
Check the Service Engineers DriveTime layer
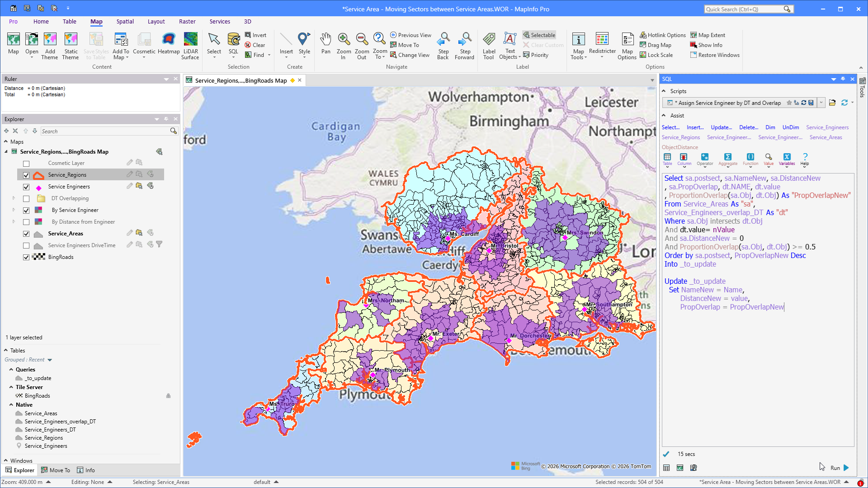tap(26, 246)
